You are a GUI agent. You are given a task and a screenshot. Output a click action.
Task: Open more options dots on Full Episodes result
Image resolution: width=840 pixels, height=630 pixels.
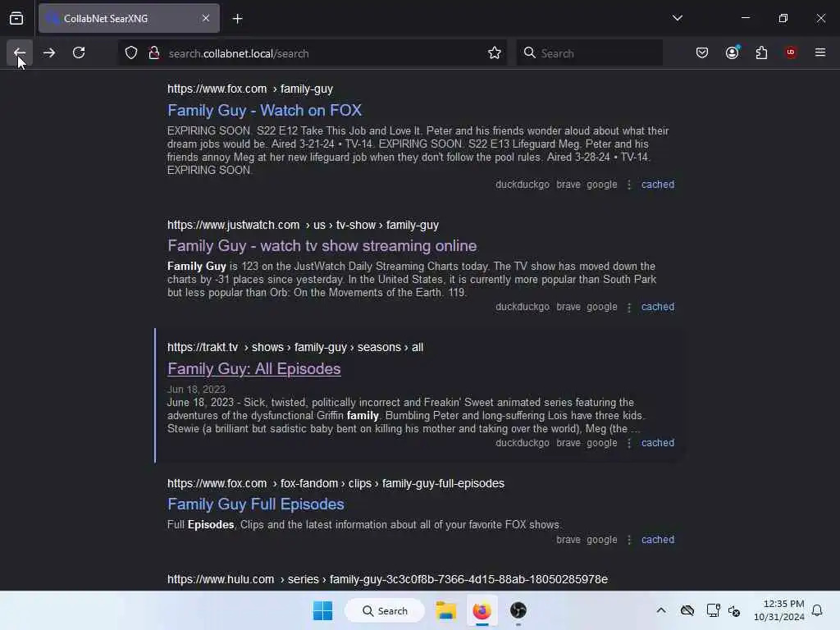tap(629, 540)
